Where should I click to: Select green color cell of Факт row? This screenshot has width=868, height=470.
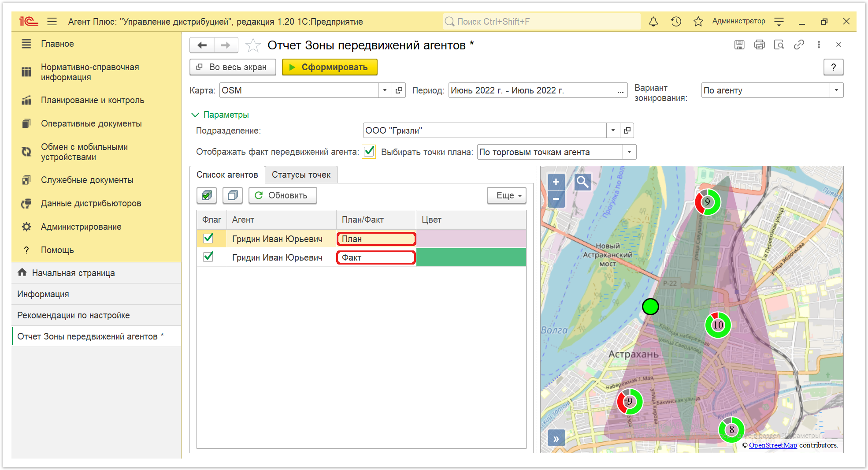471,257
